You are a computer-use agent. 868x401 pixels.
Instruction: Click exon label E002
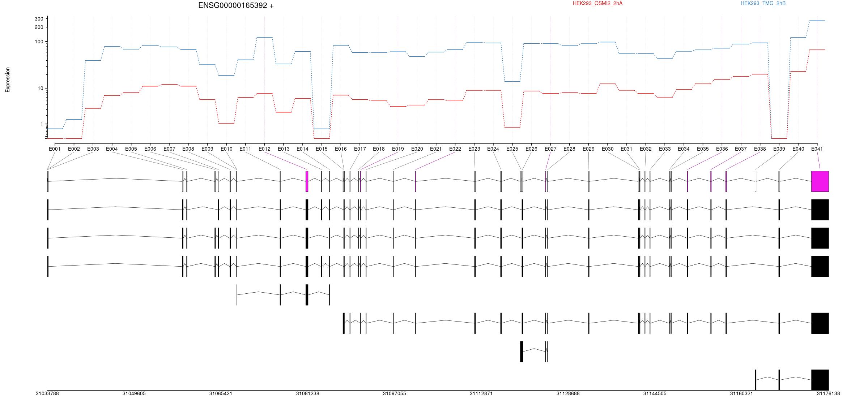[74, 149]
